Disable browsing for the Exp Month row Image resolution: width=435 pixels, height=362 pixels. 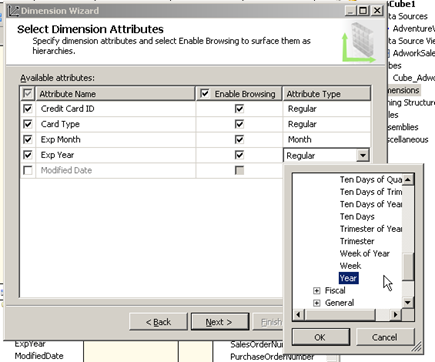click(239, 139)
